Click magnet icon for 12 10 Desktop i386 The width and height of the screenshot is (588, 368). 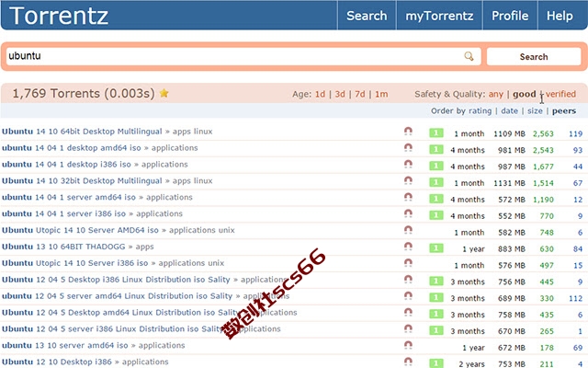(x=408, y=362)
